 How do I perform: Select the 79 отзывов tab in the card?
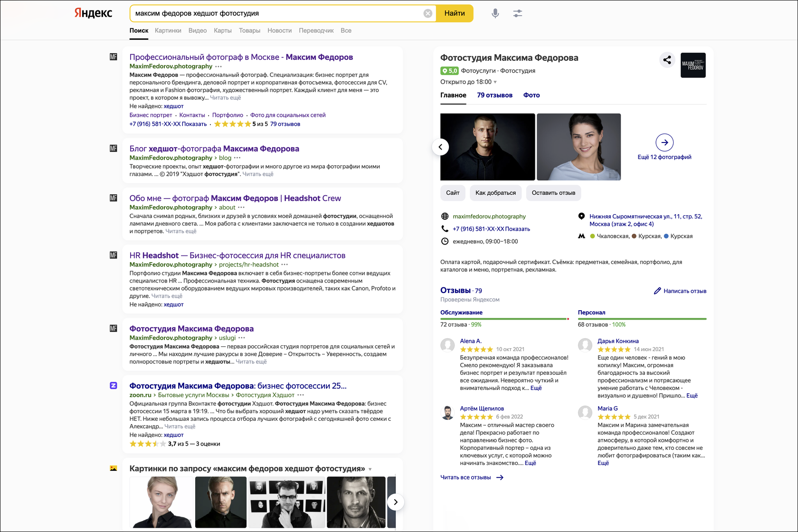pyautogui.click(x=495, y=95)
